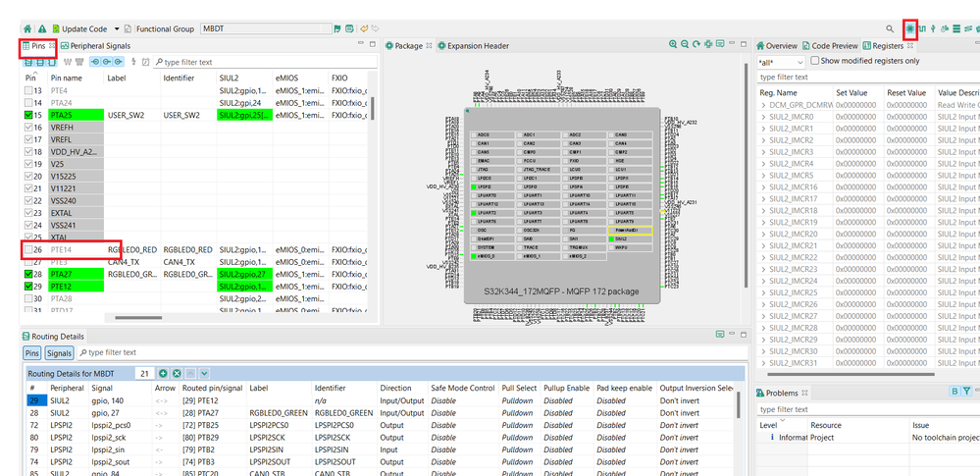The width and height of the screenshot is (980, 476).
Task: Open the Peripherals tool USB-plug icon
Action: click(x=933, y=28)
